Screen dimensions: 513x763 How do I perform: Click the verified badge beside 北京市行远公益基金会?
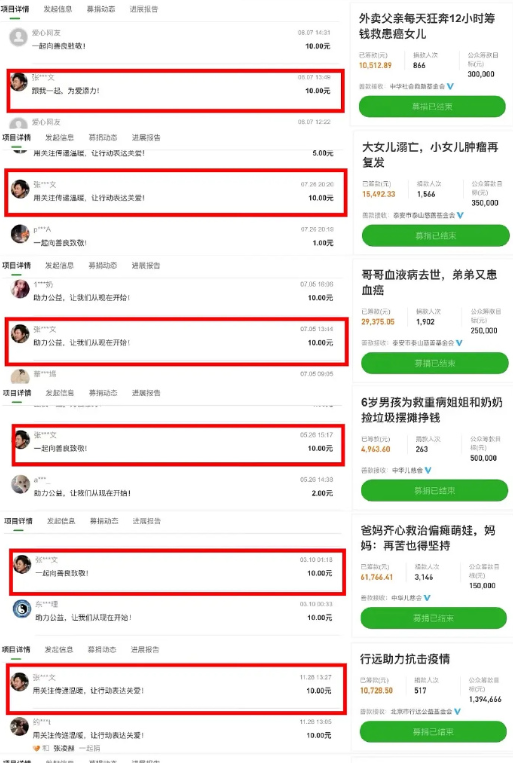coord(457,711)
